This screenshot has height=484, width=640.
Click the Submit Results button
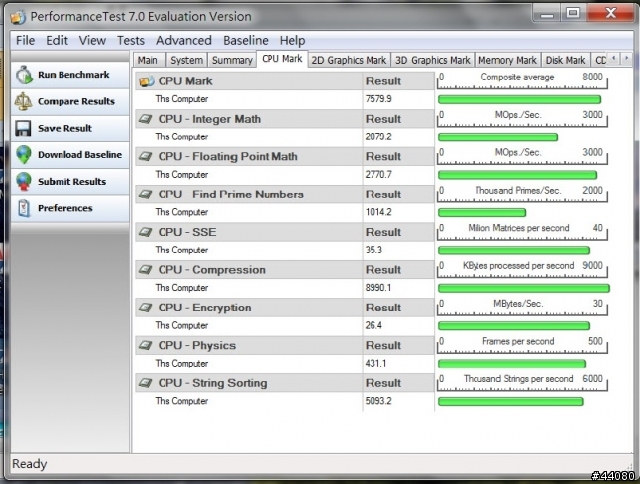pos(70,182)
